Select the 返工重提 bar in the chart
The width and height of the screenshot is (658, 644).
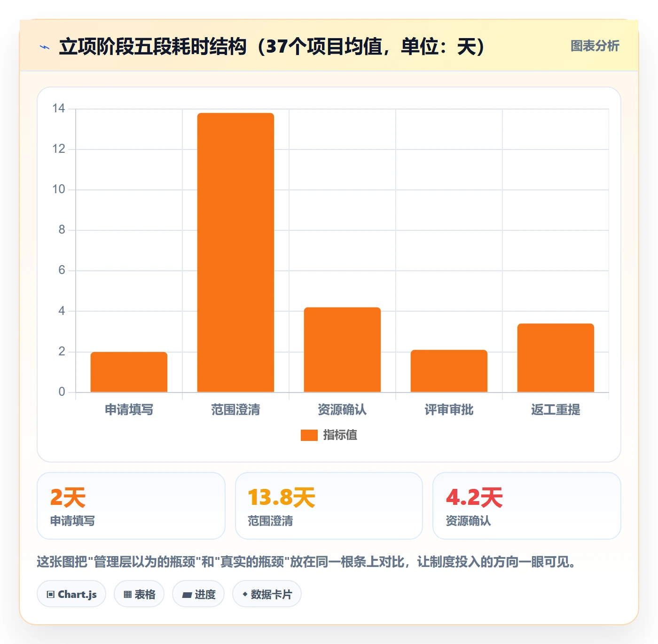(x=556, y=358)
